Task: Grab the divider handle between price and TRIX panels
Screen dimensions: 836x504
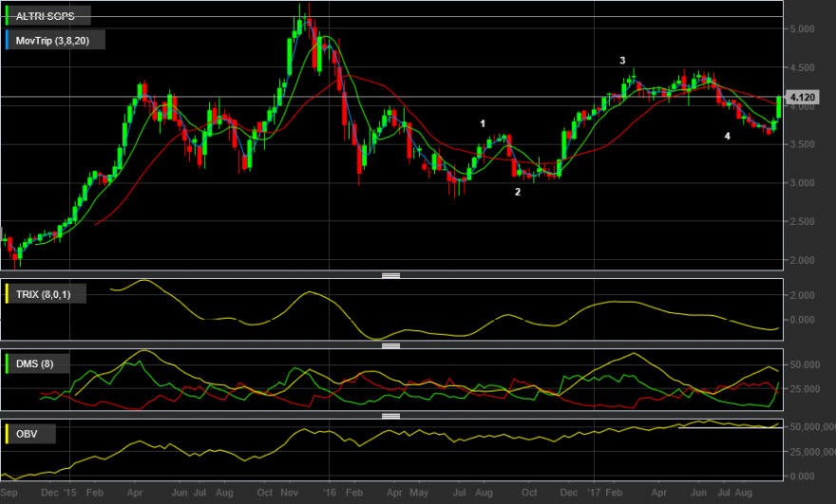Action: pos(390,275)
